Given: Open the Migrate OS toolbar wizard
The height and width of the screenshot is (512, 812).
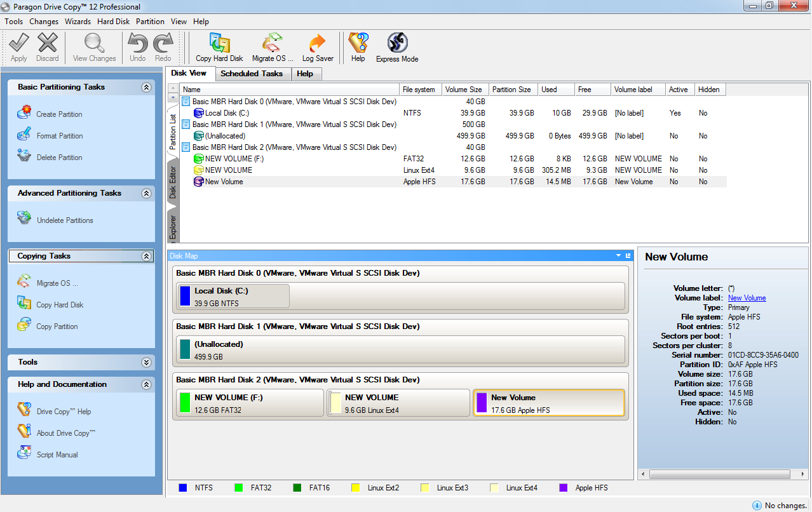Looking at the screenshot, I should 273,48.
